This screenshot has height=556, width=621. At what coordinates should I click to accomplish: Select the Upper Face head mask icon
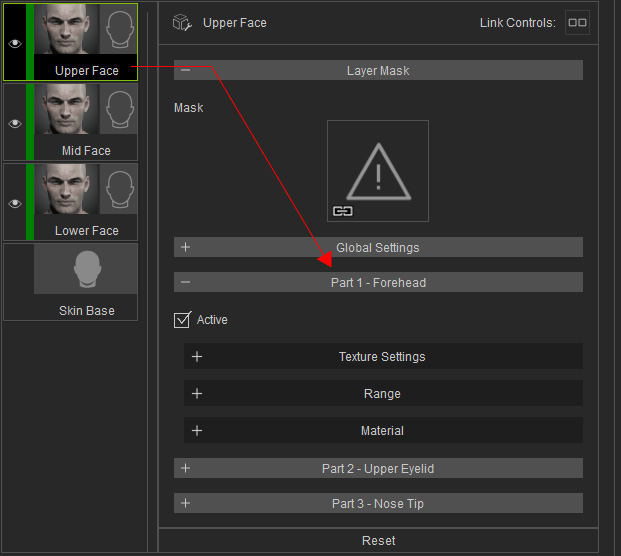click(x=119, y=28)
